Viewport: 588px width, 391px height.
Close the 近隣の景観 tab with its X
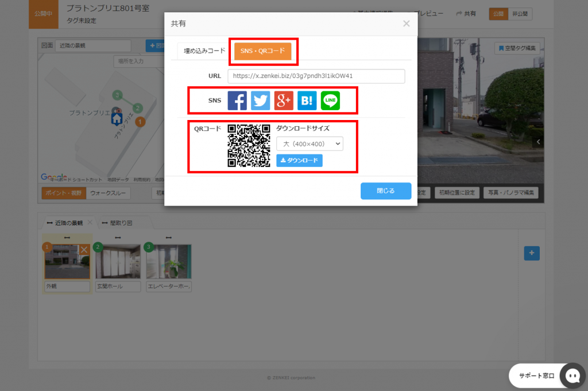tap(90, 222)
